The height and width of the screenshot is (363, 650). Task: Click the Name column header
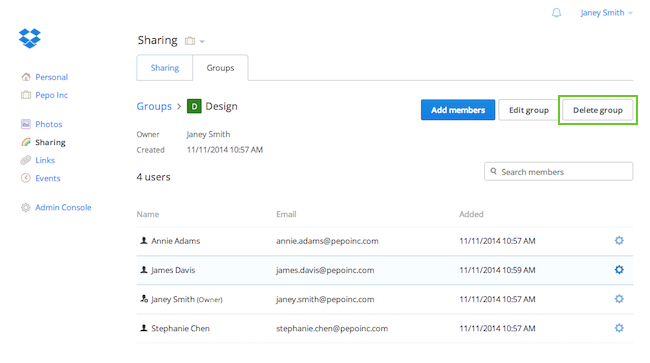point(148,214)
